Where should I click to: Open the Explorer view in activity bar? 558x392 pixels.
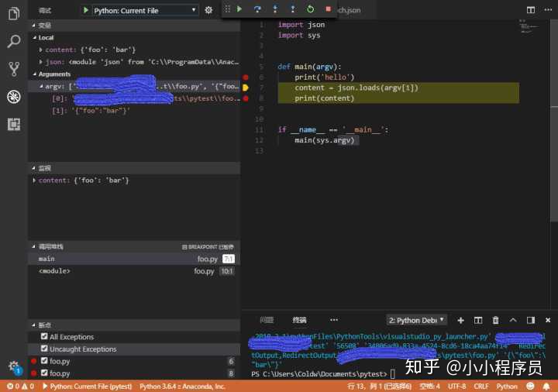click(13, 13)
